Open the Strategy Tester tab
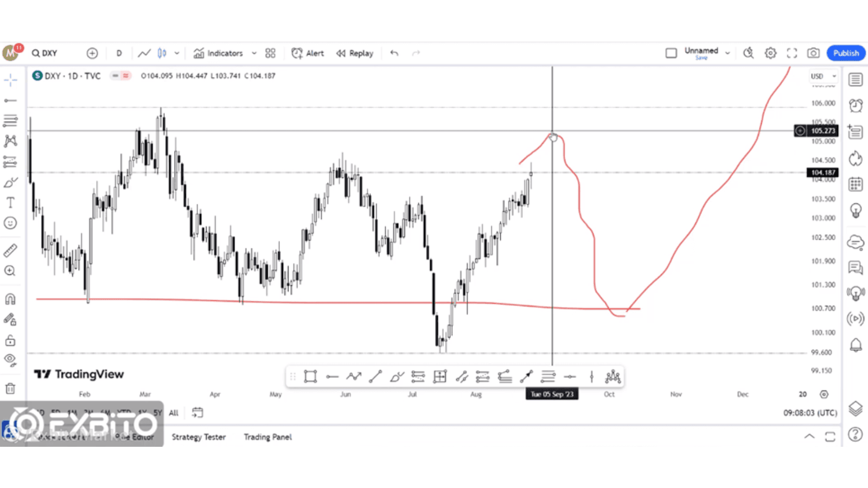This screenshot has height=488, width=868. tap(199, 437)
